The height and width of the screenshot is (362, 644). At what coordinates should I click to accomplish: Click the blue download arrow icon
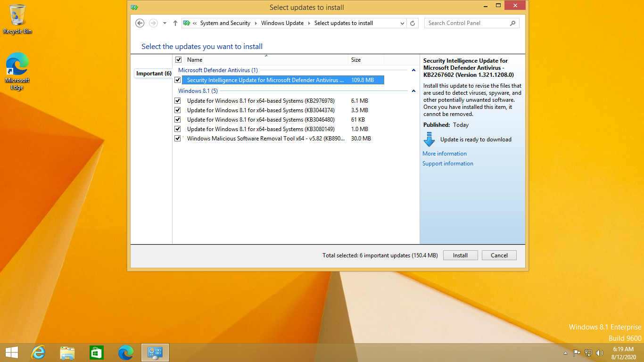click(x=429, y=140)
